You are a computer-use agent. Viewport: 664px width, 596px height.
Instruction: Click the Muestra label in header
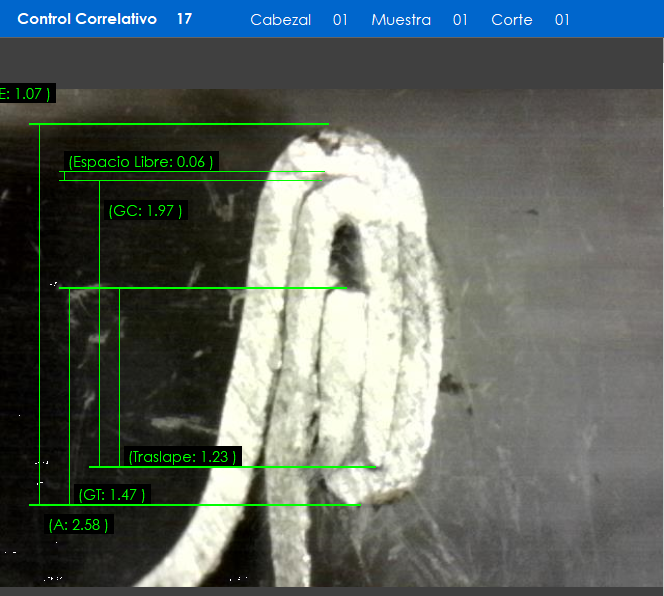point(400,20)
